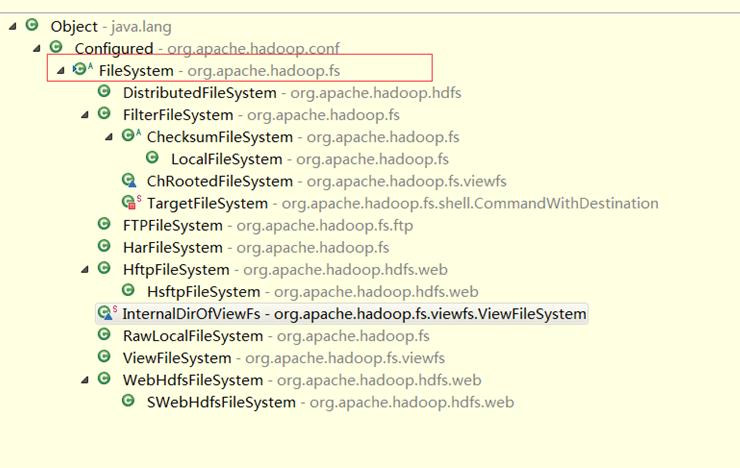Select the FileSystem class row
The image size is (740, 468).
[x=219, y=71]
